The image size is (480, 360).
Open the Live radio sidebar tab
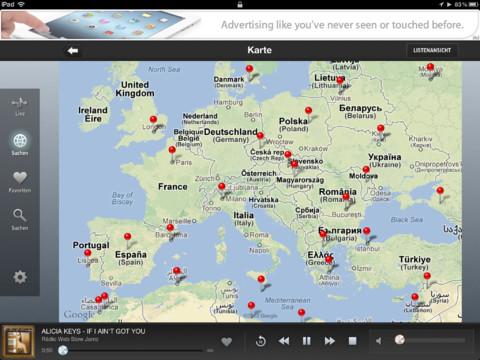click(20, 106)
